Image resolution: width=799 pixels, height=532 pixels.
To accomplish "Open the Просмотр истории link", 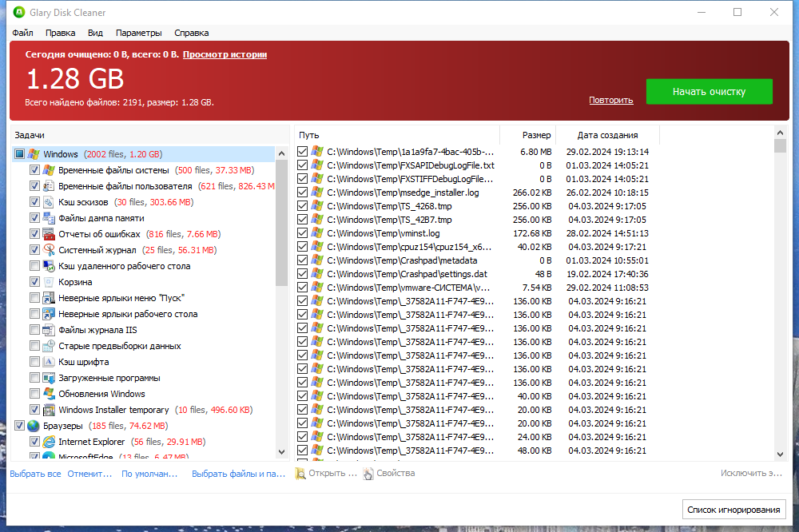I will coord(225,54).
